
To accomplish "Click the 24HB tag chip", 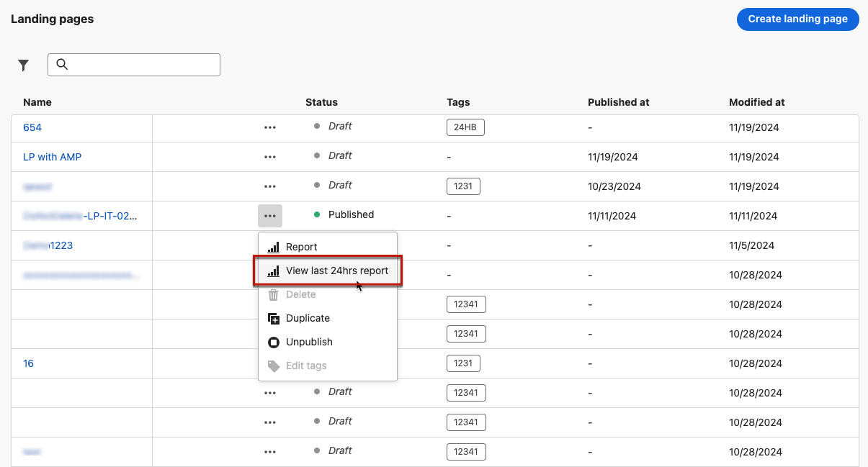I will pyautogui.click(x=465, y=127).
